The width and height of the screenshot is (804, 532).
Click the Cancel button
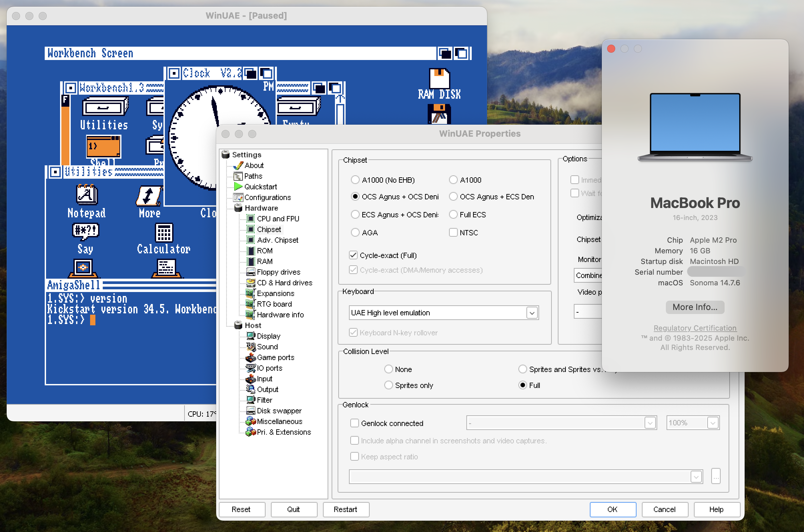(665, 509)
